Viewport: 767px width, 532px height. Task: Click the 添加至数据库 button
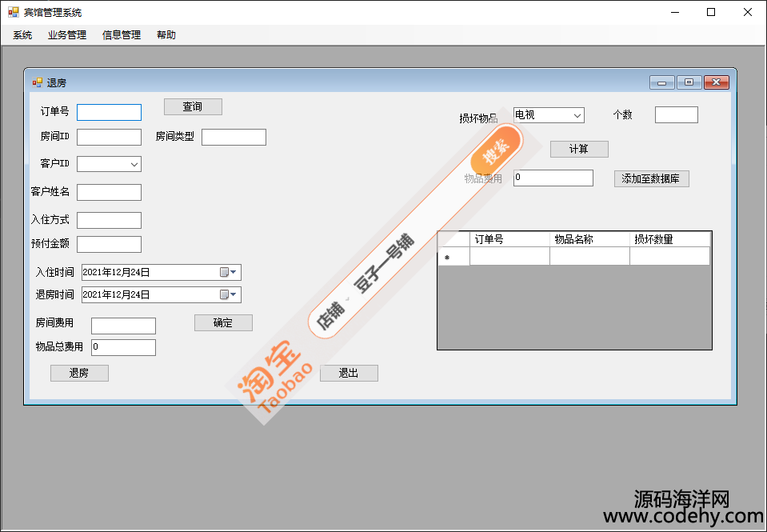click(x=652, y=178)
